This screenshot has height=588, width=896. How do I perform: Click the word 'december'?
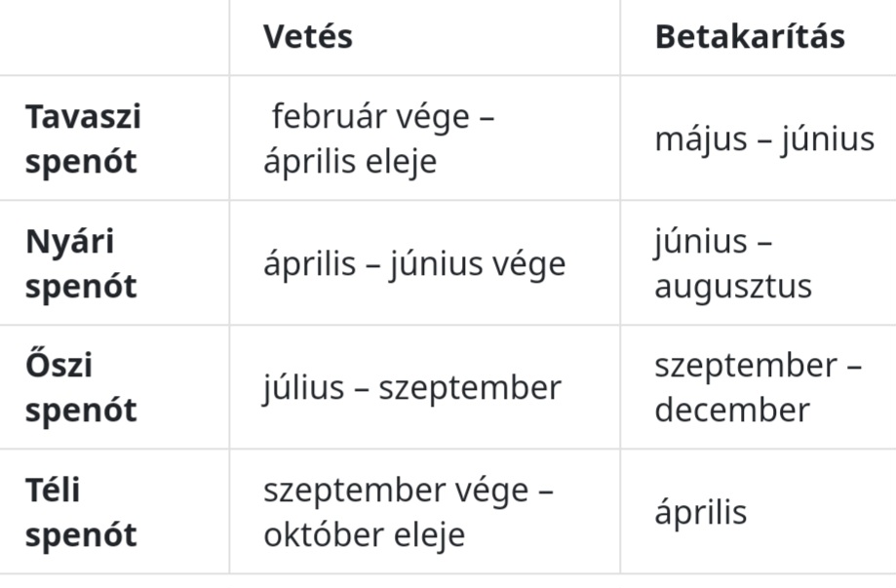pos(731,410)
